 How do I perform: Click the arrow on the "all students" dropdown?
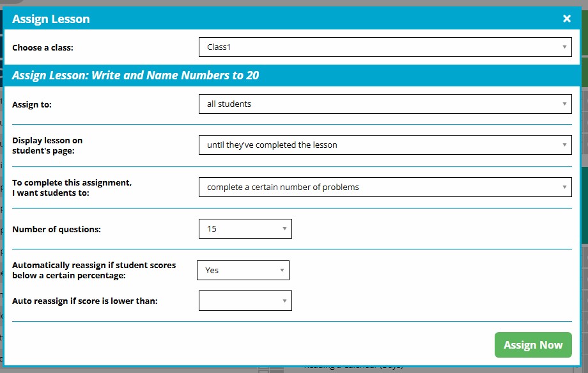[x=564, y=104]
